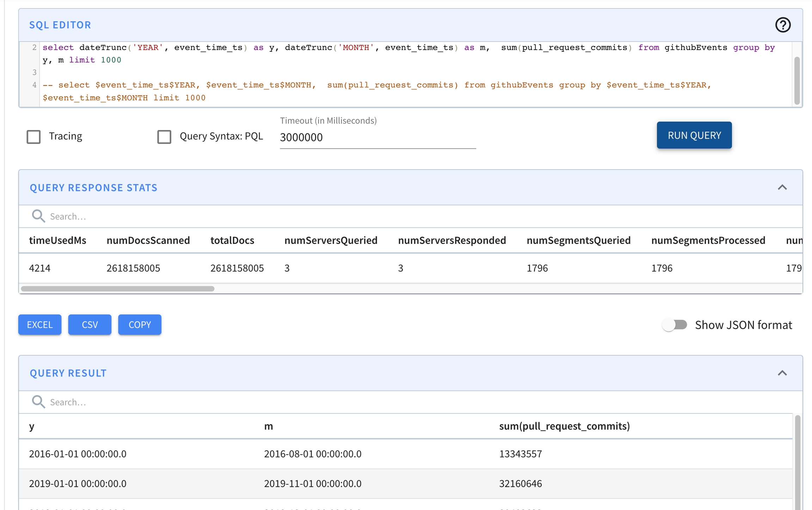
Task: Click the SQL editor vertical scrollbar
Action: pyautogui.click(x=797, y=80)
